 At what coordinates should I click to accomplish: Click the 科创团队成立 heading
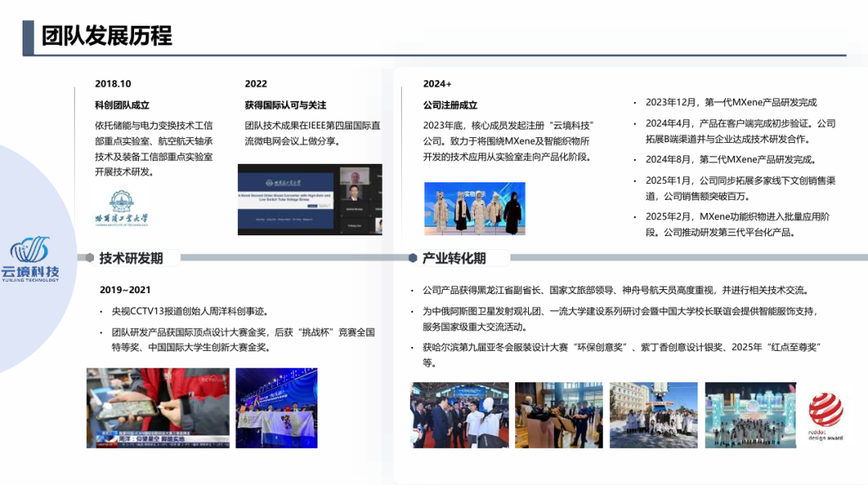point(122,105)
